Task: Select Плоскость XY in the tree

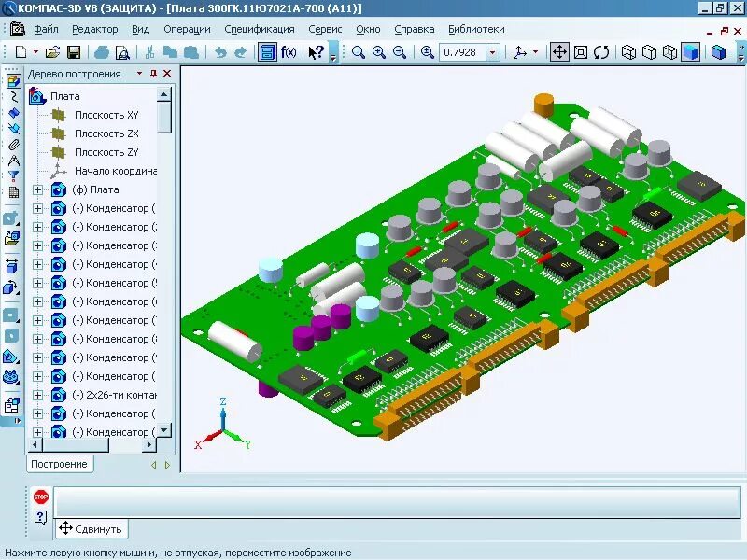Action: (106, 115)
